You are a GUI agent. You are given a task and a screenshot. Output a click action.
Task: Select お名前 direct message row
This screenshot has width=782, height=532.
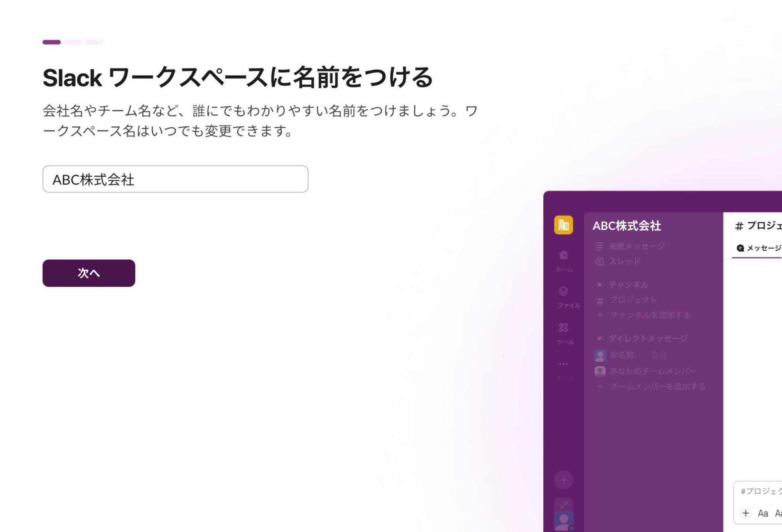coord(631,355)
